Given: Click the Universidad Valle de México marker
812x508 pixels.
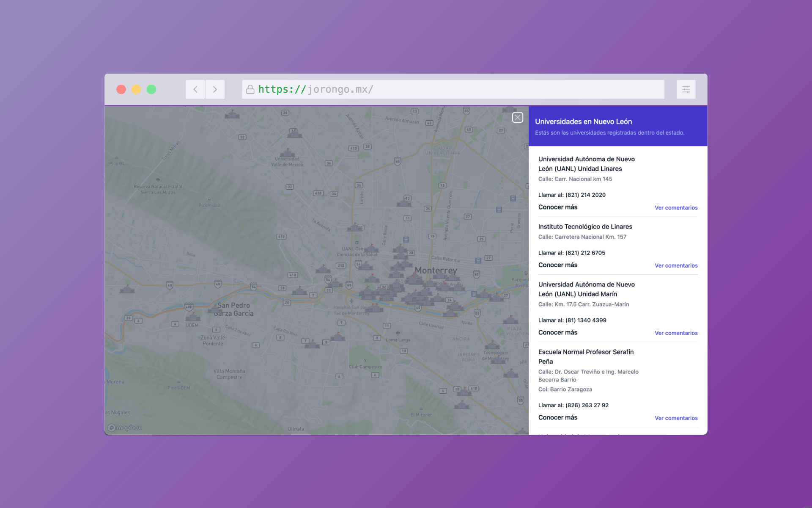Looking at the screenshot, I should click(288, 153).
